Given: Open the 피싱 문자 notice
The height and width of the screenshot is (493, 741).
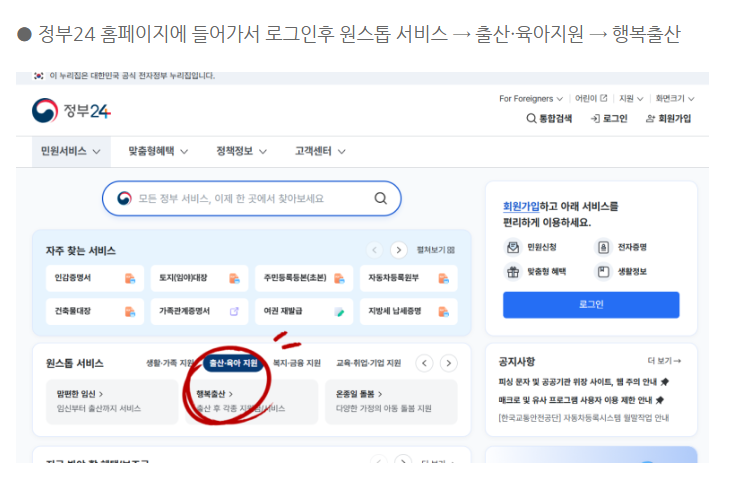Looking at the screenshot, I should coord(583,382).
